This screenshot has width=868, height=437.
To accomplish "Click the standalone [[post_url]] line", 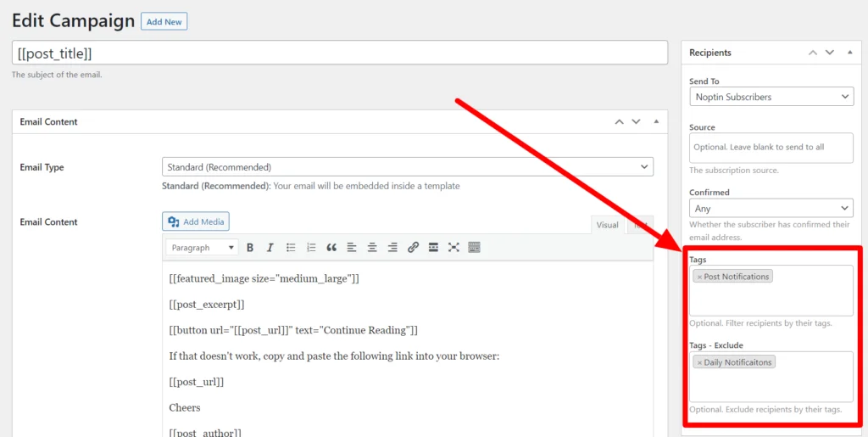I will click(197, 382).
